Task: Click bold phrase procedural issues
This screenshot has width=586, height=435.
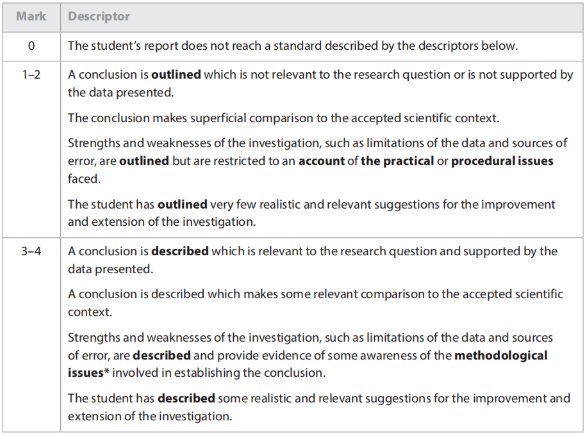Action: [x=502, y=161]
